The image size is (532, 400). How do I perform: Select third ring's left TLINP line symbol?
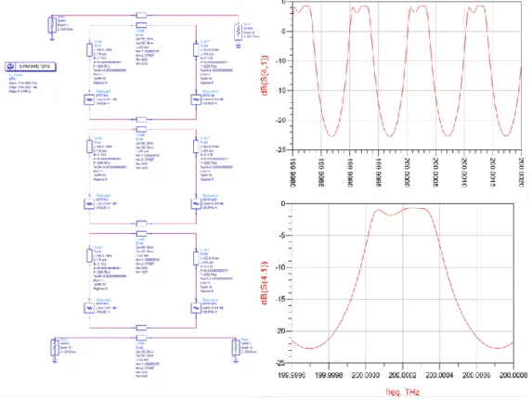(89, 255)
